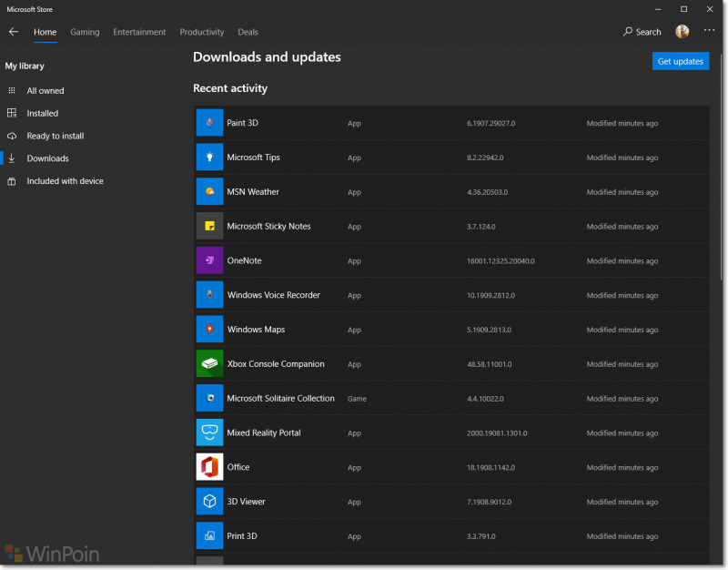
Task: Click the Ready to install cloud icon
Action: [x=12, y=136]
